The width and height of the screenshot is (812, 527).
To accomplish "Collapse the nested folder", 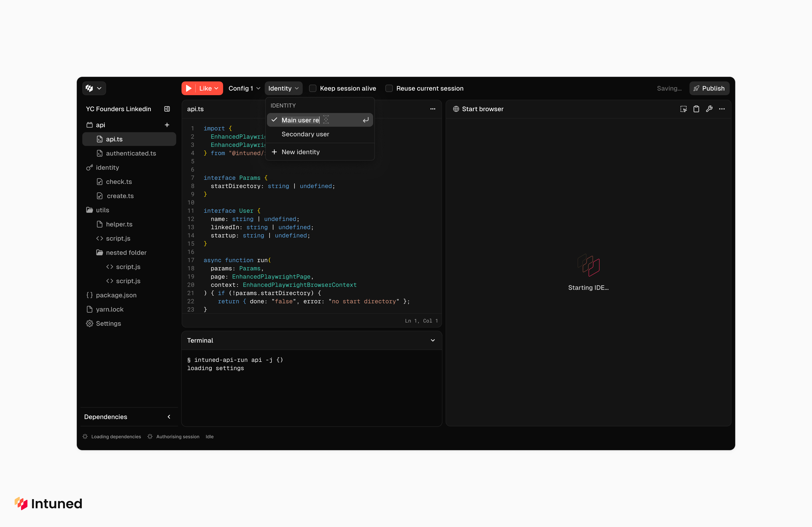I will coord(129,253).
